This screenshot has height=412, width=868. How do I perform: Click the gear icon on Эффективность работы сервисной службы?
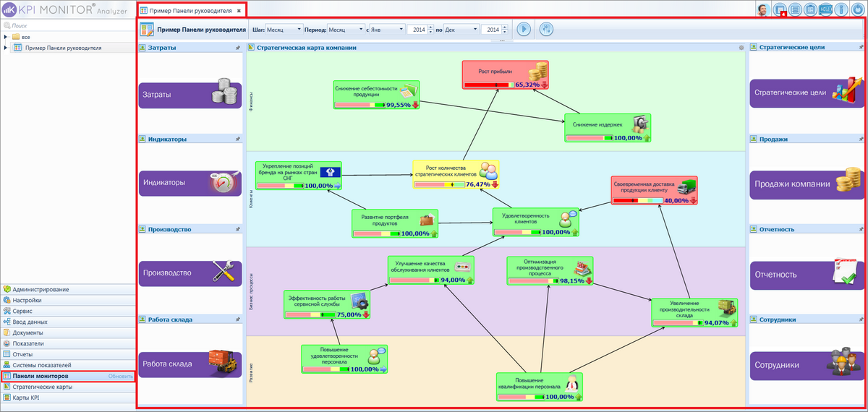pyautogui.click(x=359, y=300)
